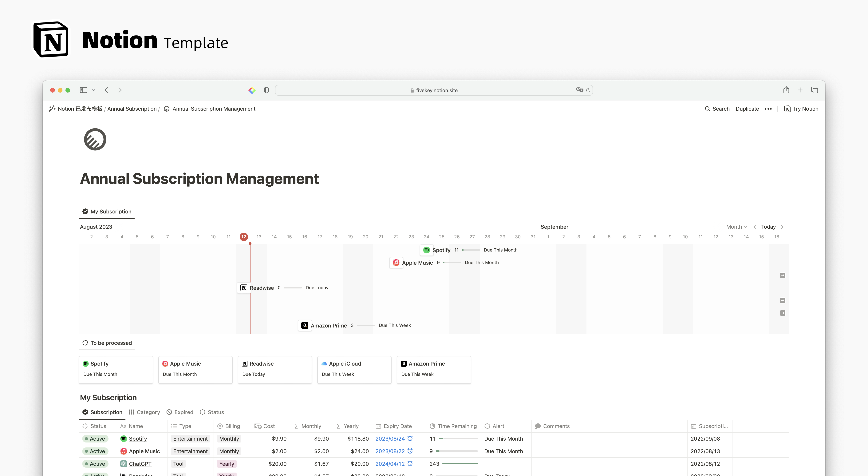The height and width of the screenshot is (476, 868).
Task: Click the reminder clock icon next to 2024/04/12
Action: (410, 463)
